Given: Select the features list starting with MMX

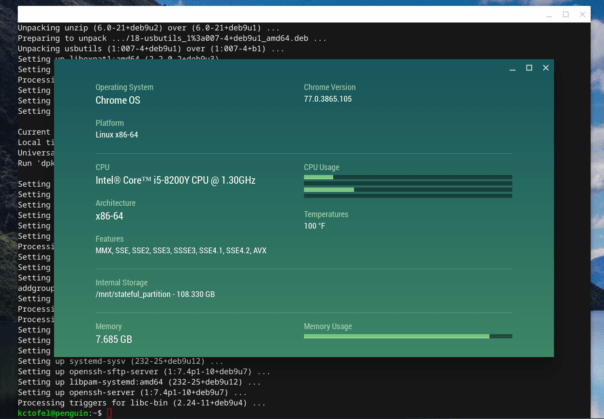Looking at the screenshot, I should 181,251.
